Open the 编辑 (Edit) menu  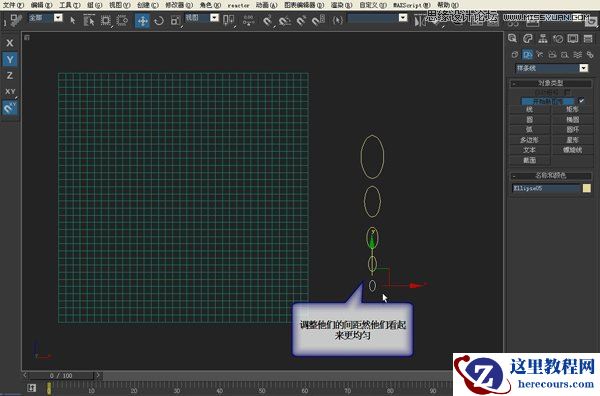pos(41,5)
